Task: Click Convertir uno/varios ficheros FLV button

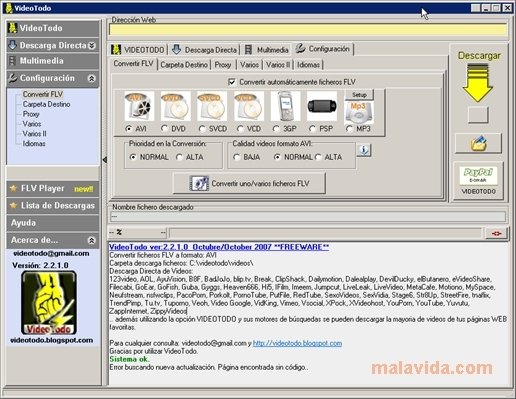Action: [249, 183]
